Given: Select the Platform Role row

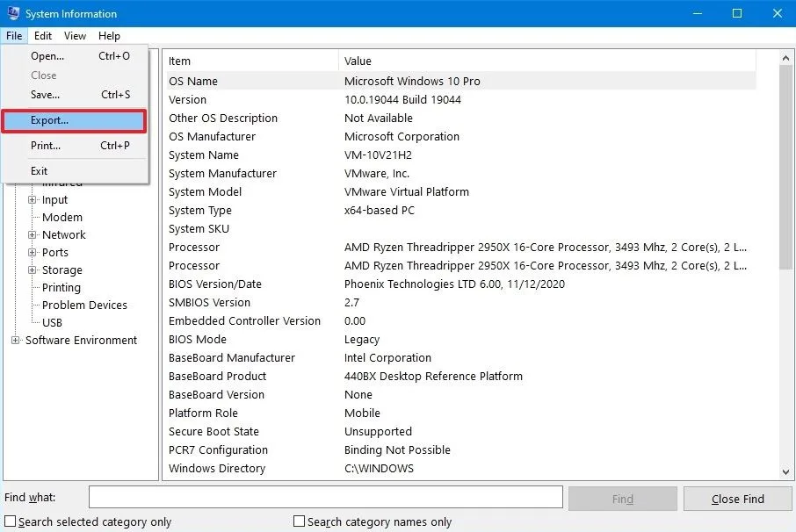Looking at the screenshot, I should coord(461,413).
